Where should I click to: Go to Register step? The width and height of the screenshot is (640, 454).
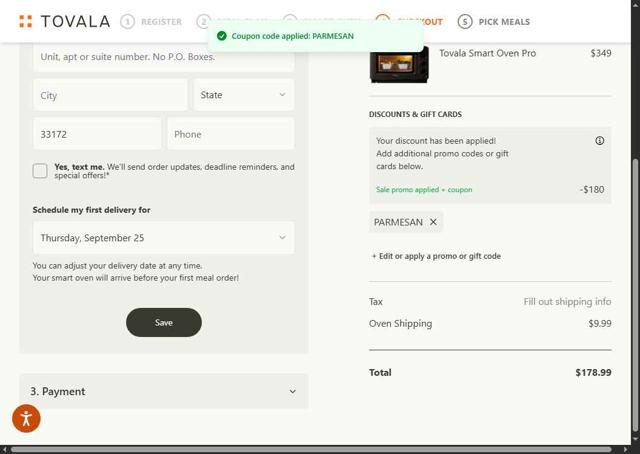pyautogui.click(x=151, y=22)
